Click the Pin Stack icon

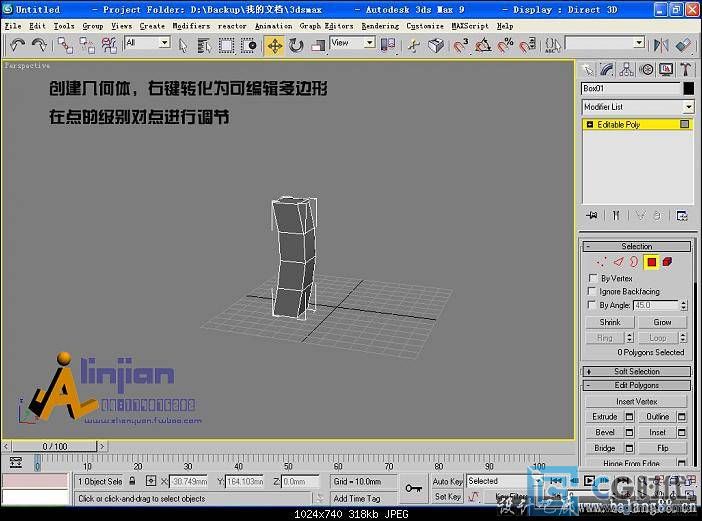click(592, 215)
